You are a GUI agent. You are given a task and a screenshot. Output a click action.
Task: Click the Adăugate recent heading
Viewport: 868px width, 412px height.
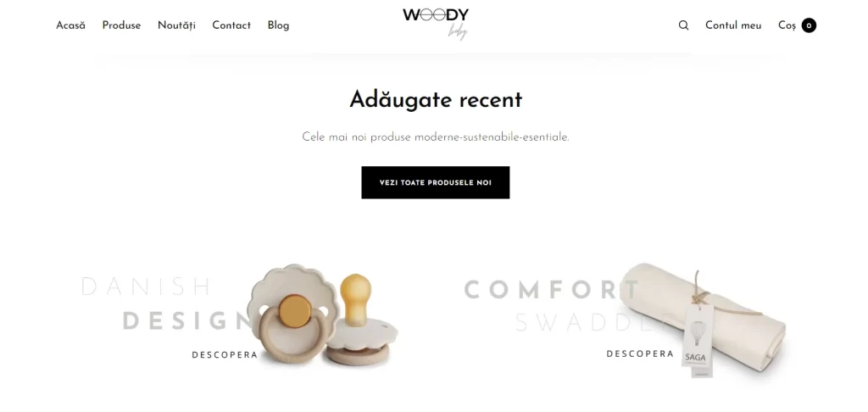coord(436,100)
